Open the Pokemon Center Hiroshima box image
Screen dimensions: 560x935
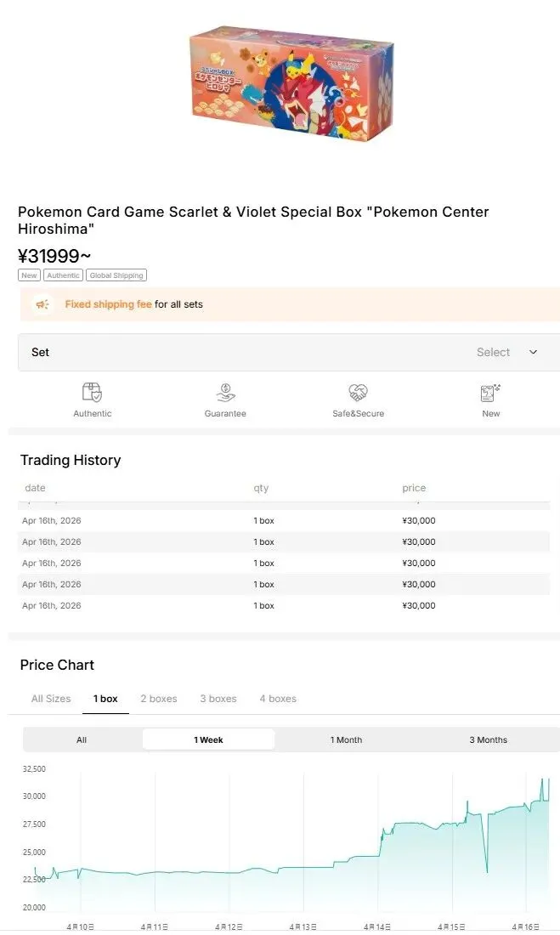point(291,82)
